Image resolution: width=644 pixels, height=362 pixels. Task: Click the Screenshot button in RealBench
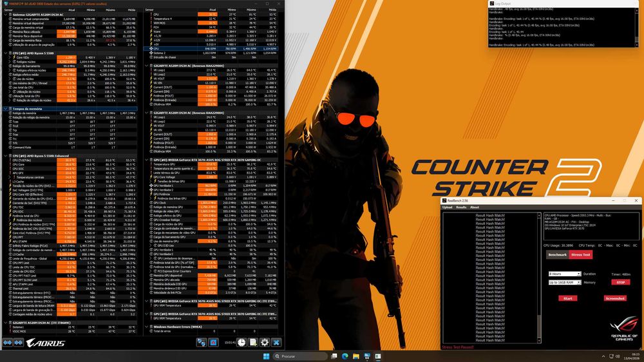click(x=615, y=298)
